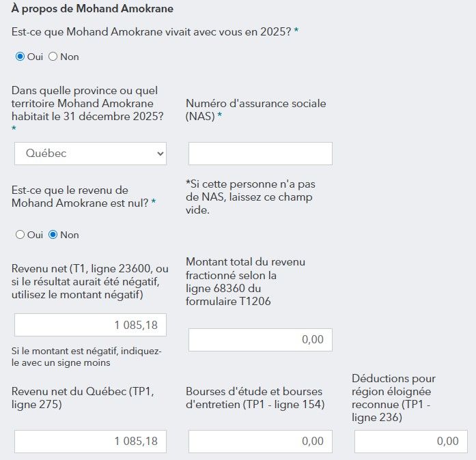Screen dimensions: 476x460
Task: Choose "Oui" for revenu est nul question
Action: [x=20, y=235]
